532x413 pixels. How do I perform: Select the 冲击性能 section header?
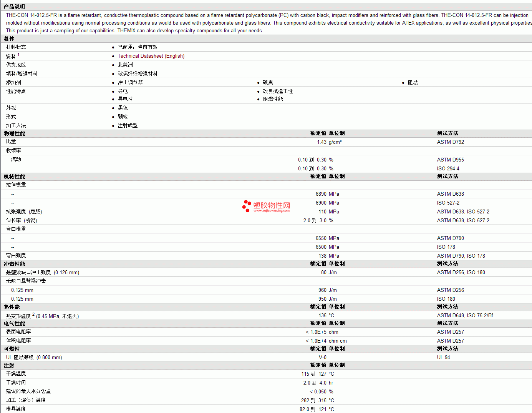(x=14, y=264)
